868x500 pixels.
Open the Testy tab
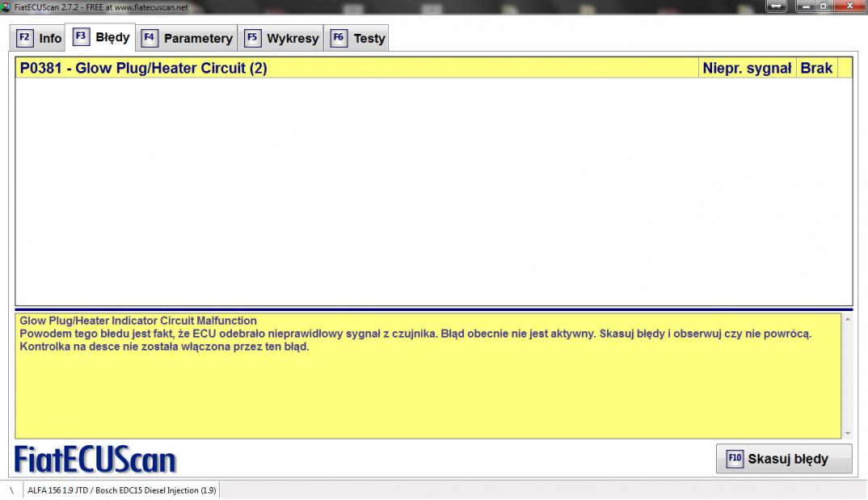tap(356, 38)
